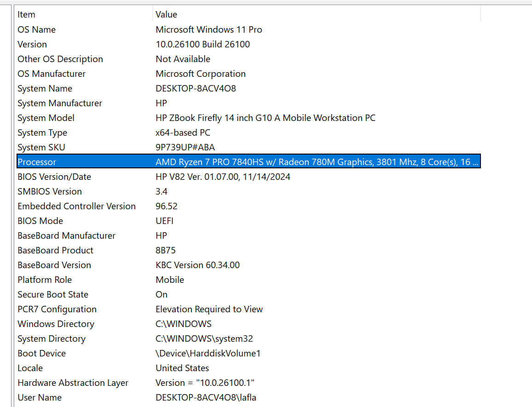Click the AMD Ryzen 7 PRO processor value

(x=317, y=162)
